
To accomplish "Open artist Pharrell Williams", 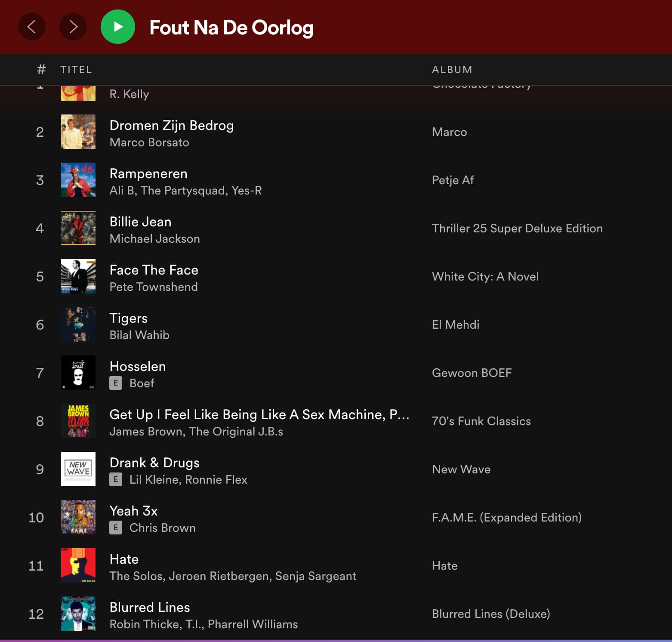I will pyautogui.click(x=253, y=624).
